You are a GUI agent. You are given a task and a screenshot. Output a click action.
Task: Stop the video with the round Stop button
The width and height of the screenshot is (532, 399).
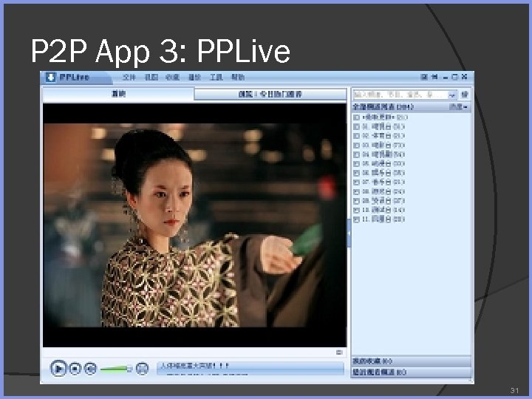[75, 369]
